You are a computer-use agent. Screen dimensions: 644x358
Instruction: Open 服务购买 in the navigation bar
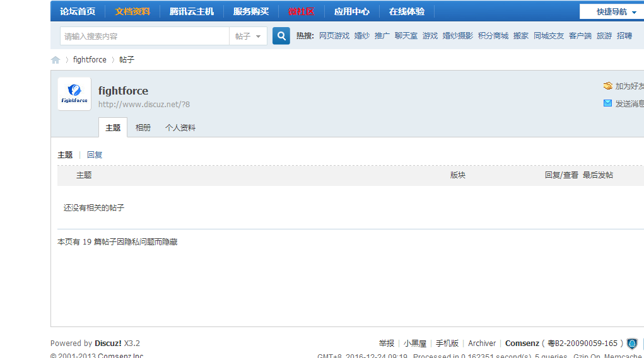pyautogui.click(x=251, y=11)
